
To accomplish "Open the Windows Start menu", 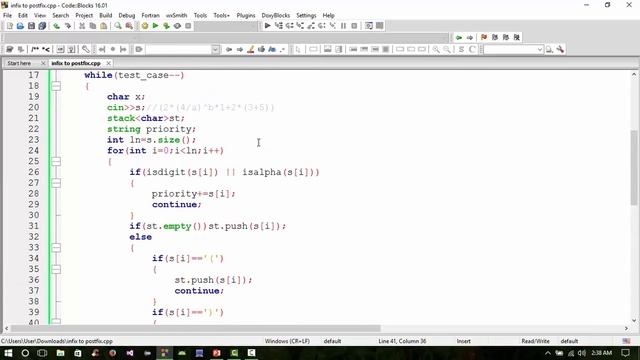I will point(8,353).
